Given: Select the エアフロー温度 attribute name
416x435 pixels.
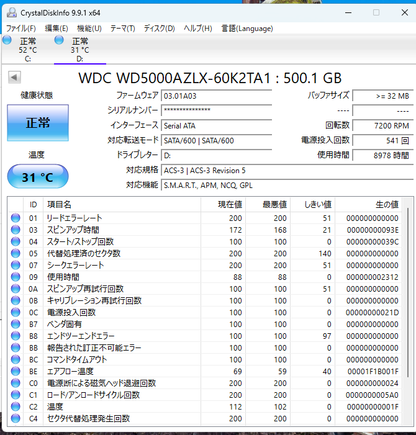Looking at the screenshot, I should pyautogui.click(x=70, y=371).
